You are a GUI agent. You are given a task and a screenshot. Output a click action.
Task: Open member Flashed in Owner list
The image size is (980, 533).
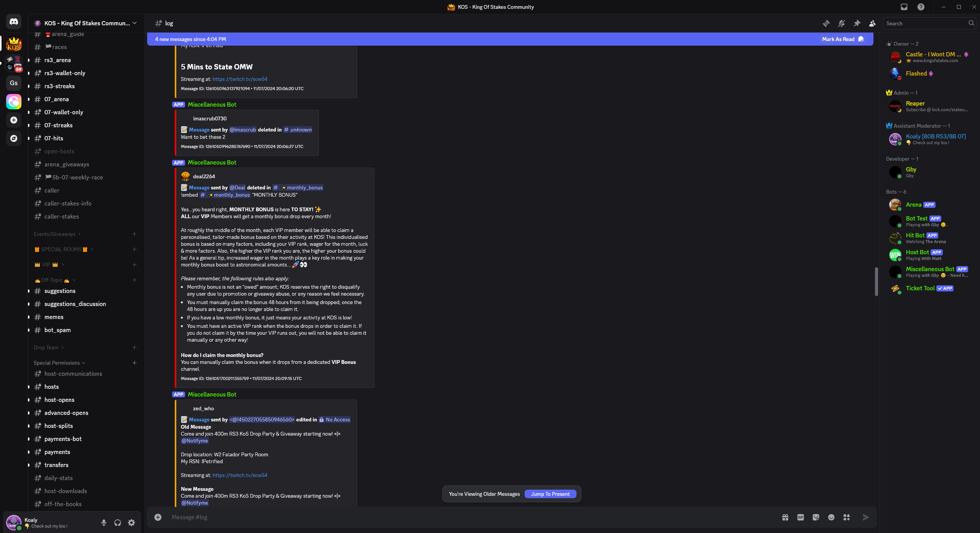[x=929, y=73]
